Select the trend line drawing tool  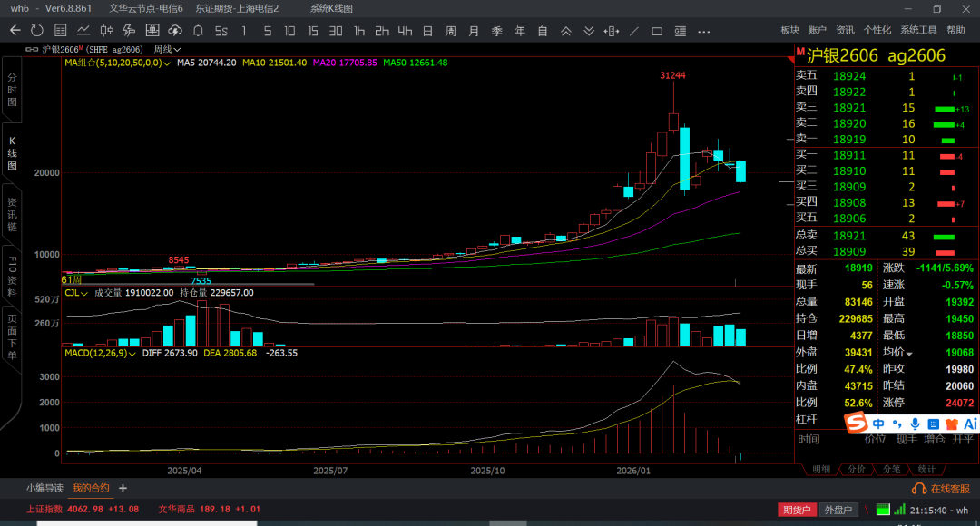click(x=633, y=31)
